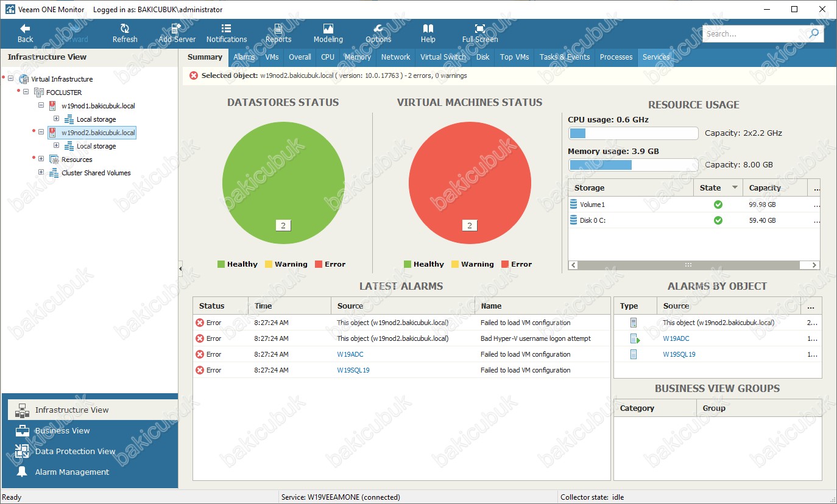
Task: Sort Latest Alarms by Status column
Action: pos(221,306)
